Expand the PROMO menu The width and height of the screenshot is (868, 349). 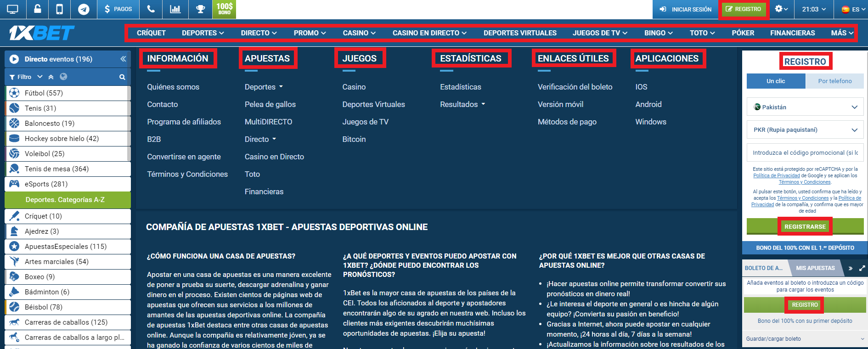tap(310, 33)
